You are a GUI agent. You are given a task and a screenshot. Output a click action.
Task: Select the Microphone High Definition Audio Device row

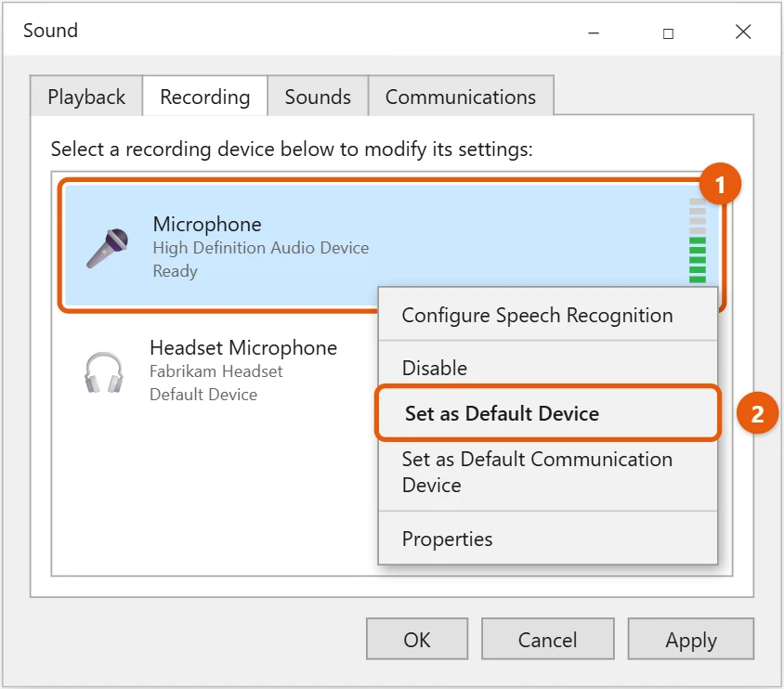point(391,245)
